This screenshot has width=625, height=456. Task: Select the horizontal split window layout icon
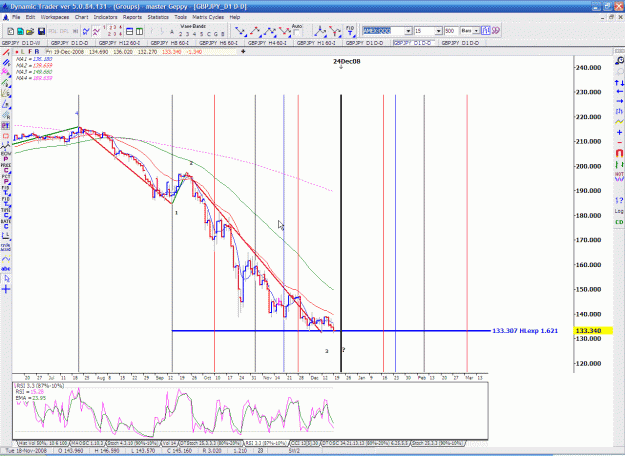(x=129, y=31)
